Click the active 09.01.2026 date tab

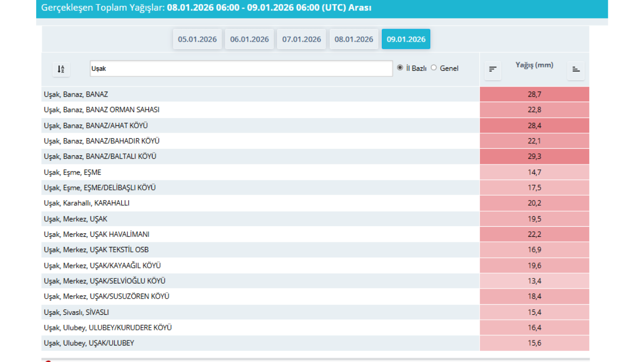[x=406, y=39]
